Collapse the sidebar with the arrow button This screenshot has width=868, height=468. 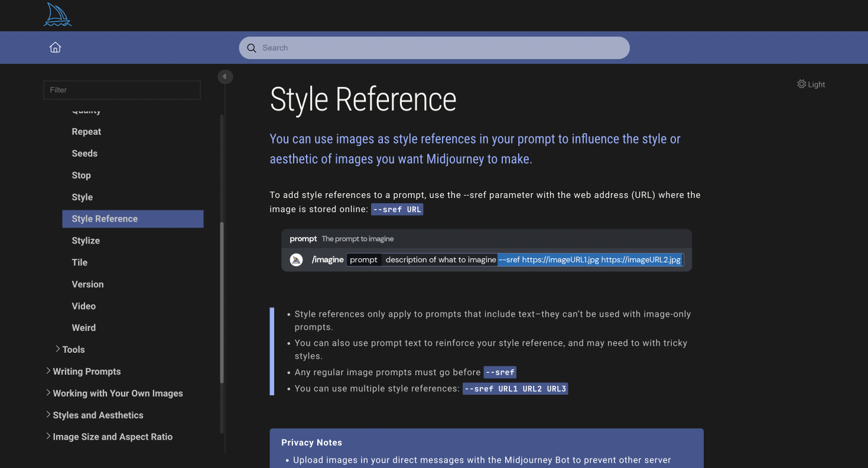pos(225,77)
